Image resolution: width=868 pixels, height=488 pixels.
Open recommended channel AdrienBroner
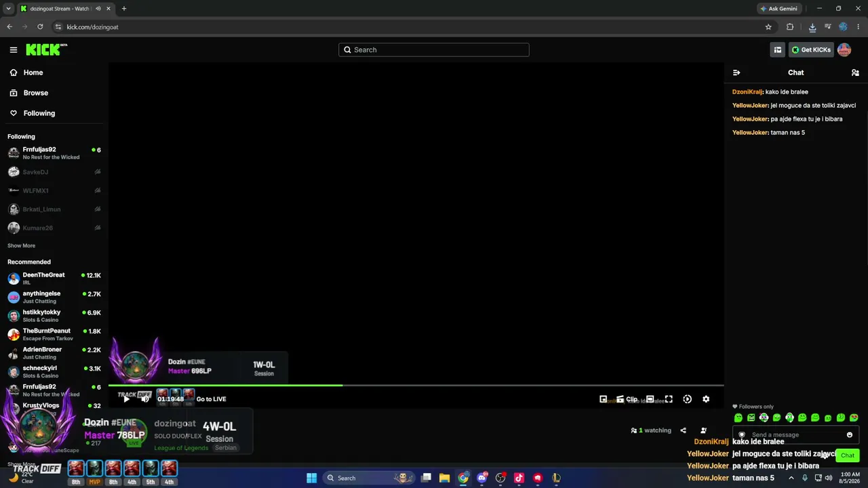[54, 353]
